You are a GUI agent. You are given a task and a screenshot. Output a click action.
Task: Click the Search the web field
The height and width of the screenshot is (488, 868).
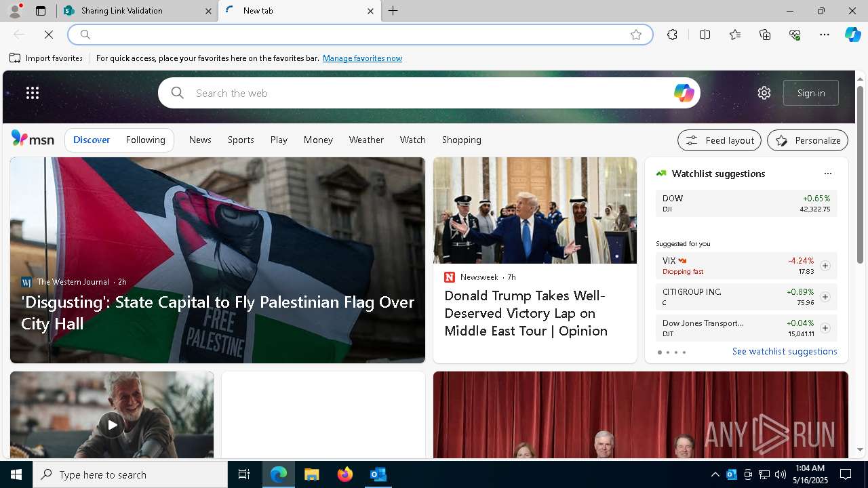tap(429, 93)
